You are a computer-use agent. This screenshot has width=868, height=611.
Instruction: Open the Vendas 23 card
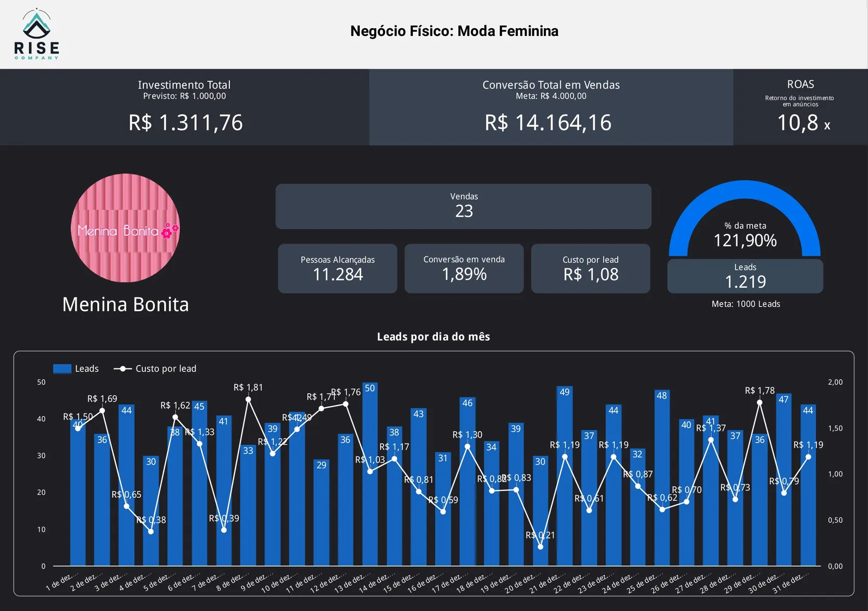pos(463,206)
